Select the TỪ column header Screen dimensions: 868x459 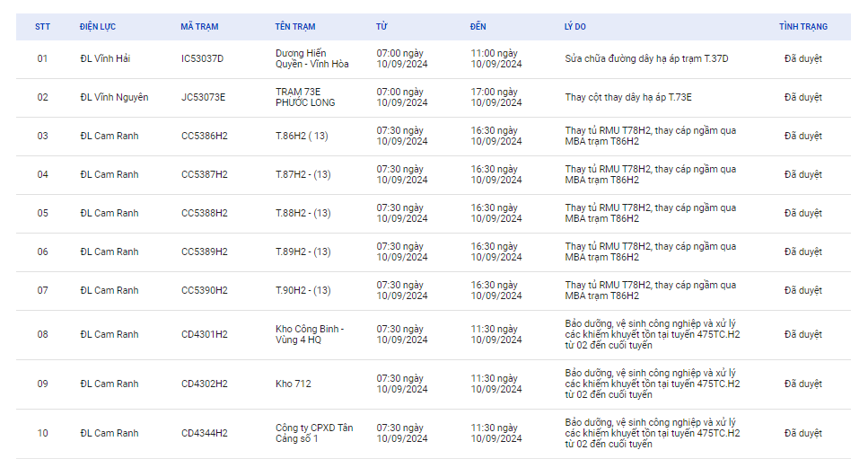382,27
